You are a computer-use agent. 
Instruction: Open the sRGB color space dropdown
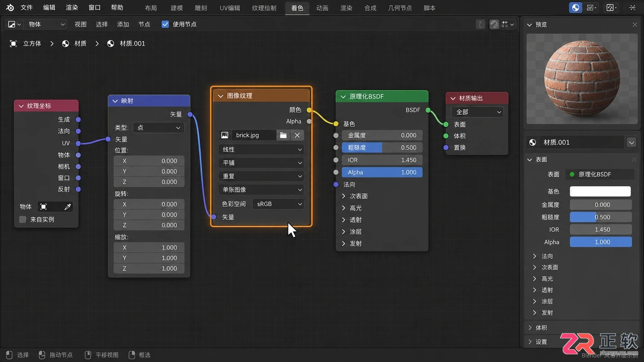pos(278,204)
